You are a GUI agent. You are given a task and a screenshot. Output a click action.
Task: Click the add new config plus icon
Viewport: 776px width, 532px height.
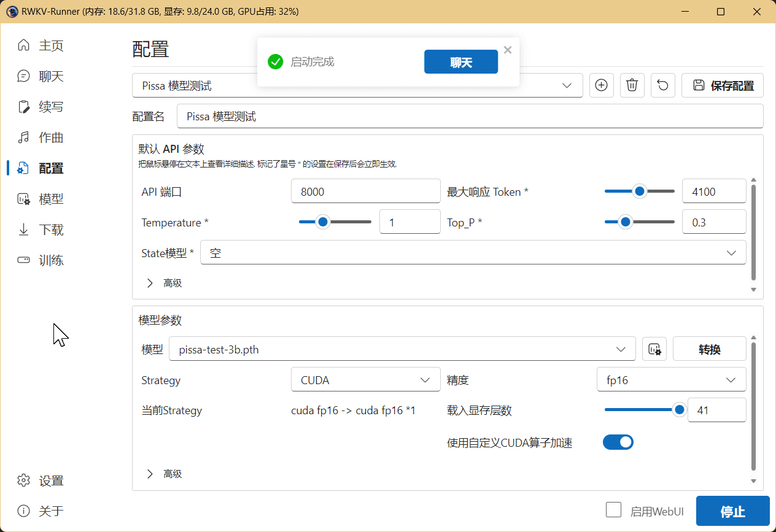tap(602, 85)
